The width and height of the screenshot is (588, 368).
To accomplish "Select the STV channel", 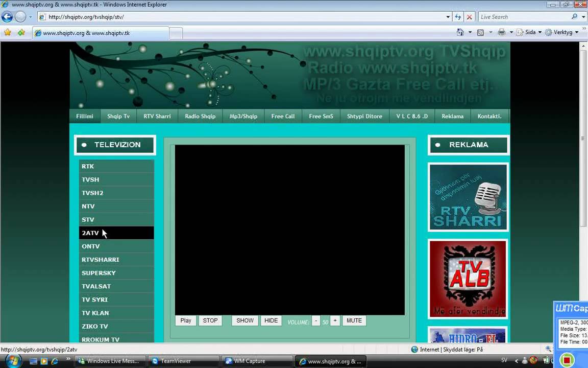I will point(116,220).
